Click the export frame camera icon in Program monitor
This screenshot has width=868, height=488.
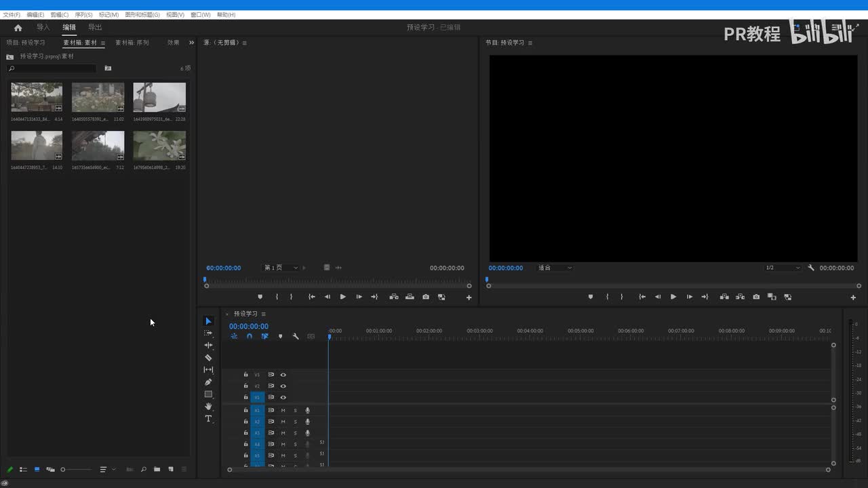(x=756, y=297)
